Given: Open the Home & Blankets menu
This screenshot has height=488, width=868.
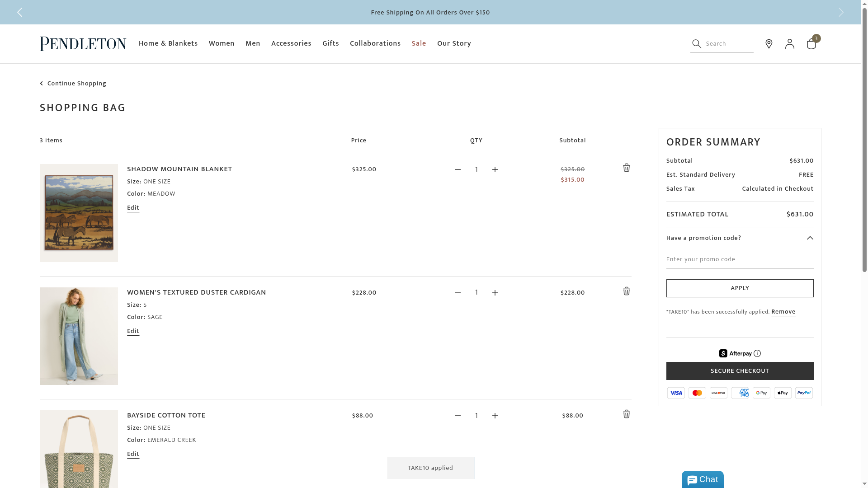Looking at the screenshot, I should click(168, 43).
